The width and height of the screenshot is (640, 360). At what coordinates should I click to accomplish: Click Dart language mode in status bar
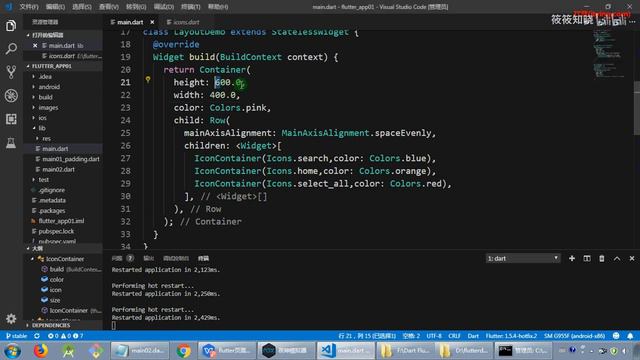point(473,336)
